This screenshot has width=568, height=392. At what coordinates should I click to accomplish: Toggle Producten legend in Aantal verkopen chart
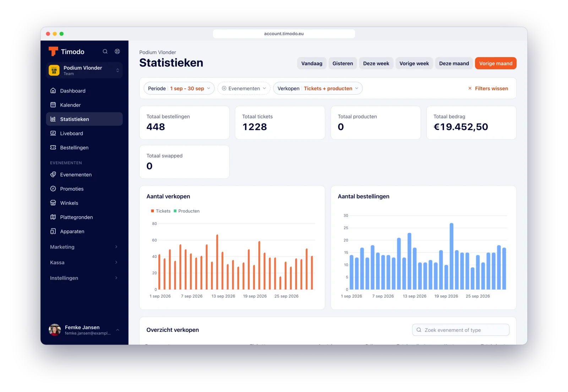(186, 211)
